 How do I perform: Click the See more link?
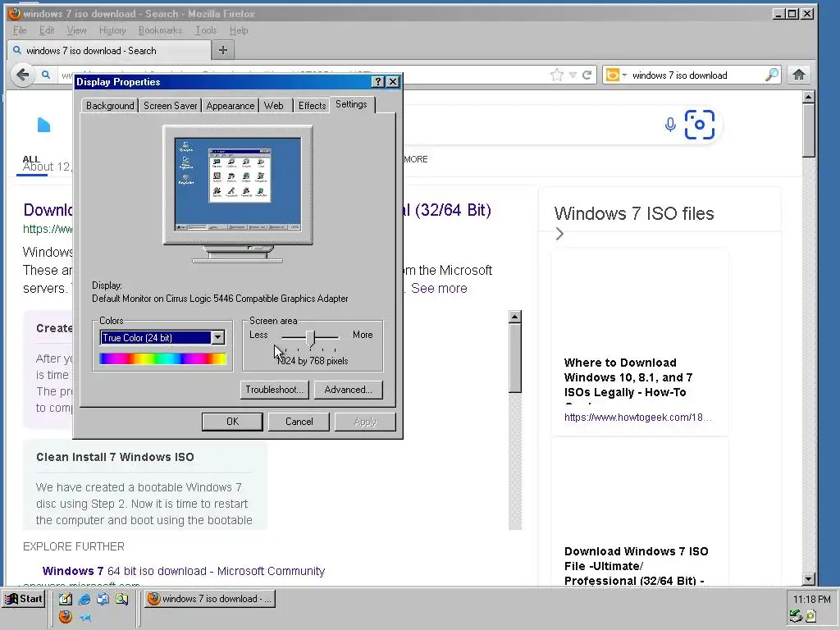[x=439, y=288]
